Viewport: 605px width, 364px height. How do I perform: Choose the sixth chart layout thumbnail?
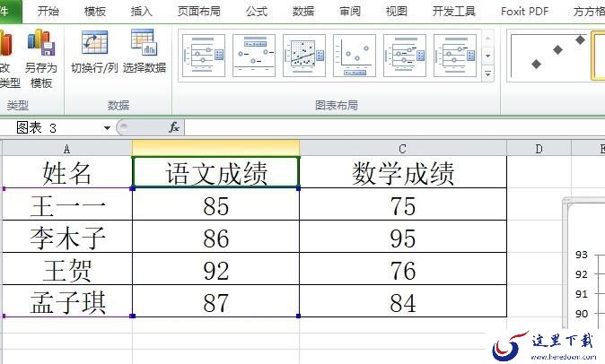click(455, 56)
